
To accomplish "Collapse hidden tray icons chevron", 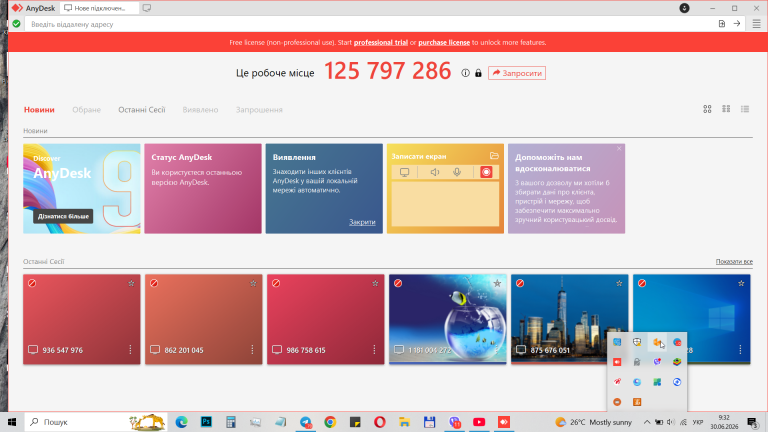I will point(647,422).
